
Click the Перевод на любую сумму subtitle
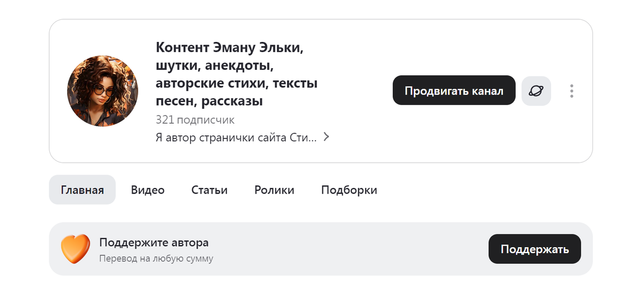[x=156, y=259]
